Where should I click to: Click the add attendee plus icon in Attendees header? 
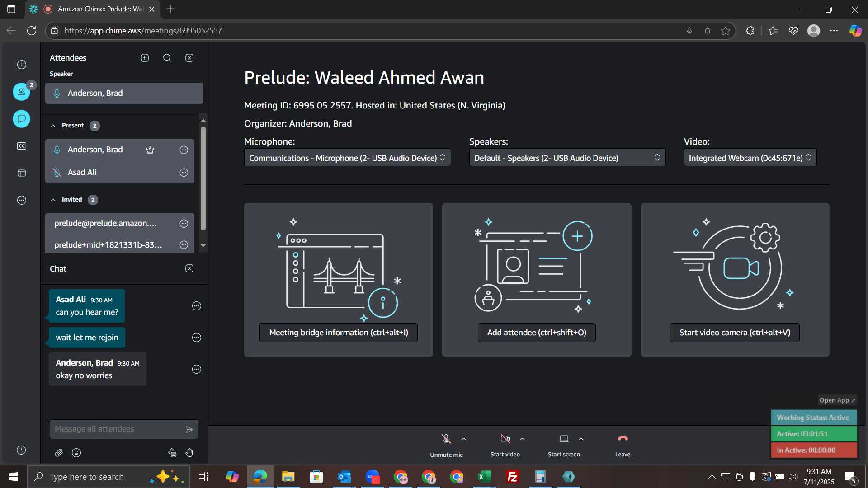click(145, 58)
